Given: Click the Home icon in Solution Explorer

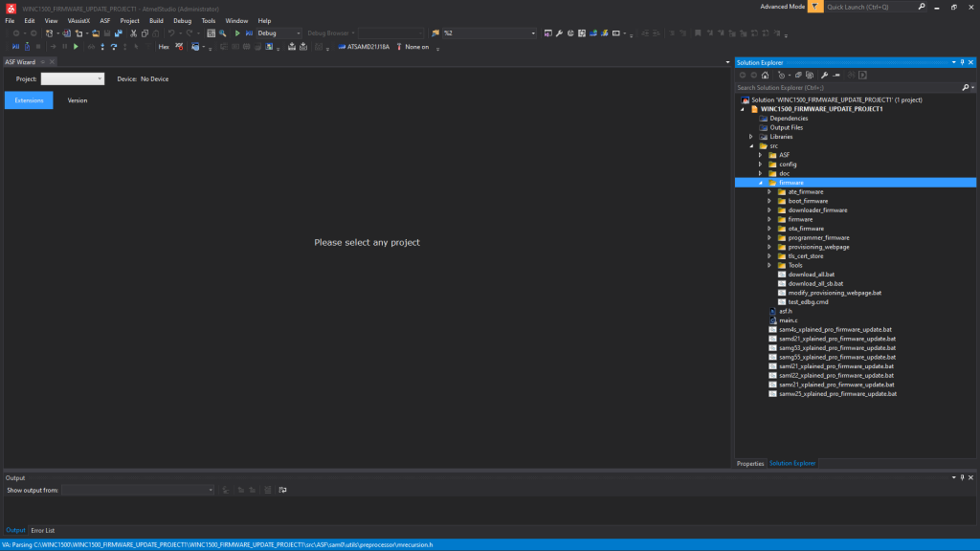Looking at the screenshot, I should [x=765, y=75].
